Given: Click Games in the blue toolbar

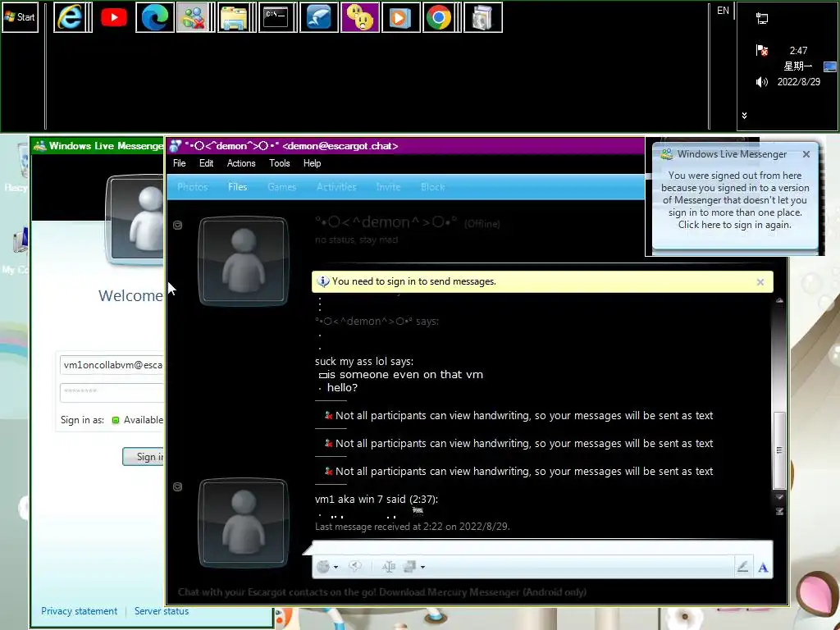Looking at the screenshot, I should [x=282, y=187].
